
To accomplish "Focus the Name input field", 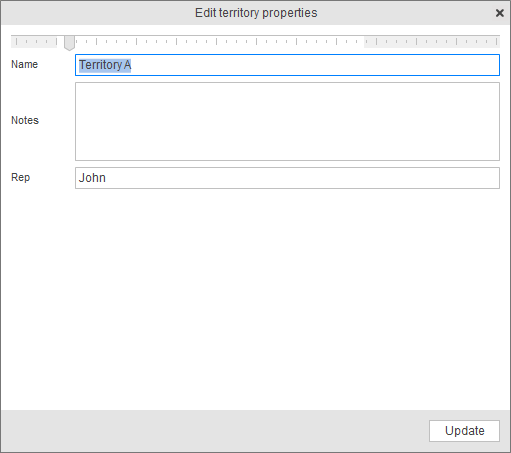I will (x=287, y=65).
